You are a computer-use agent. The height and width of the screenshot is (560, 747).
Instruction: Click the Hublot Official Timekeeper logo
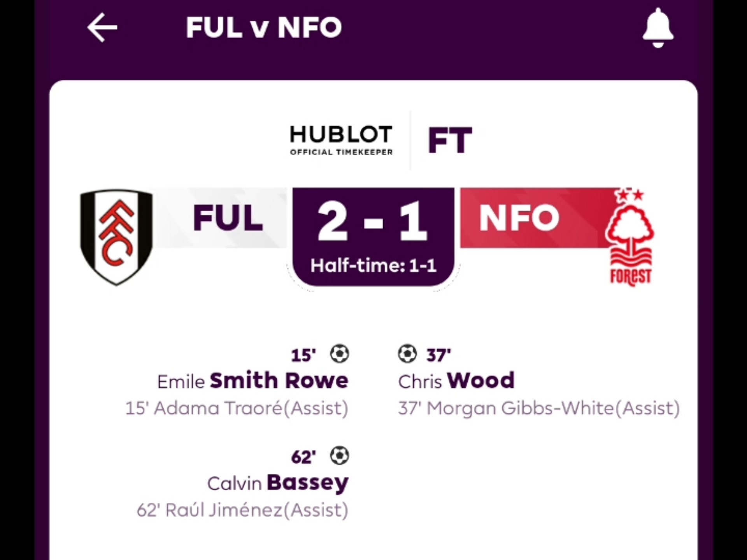pos(341,140)
